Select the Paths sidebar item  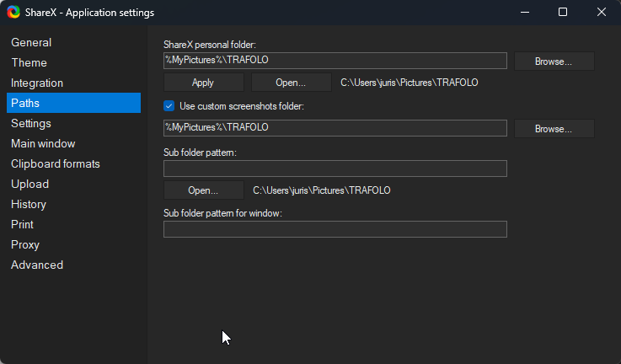[73, 103]
